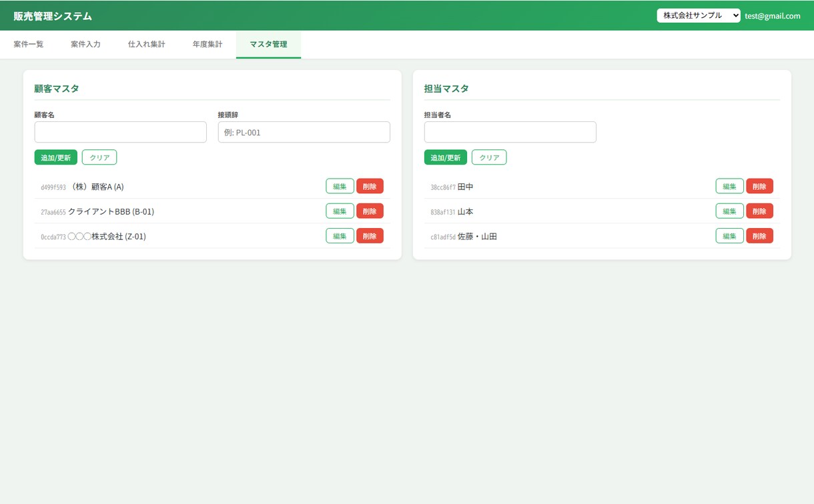Select the 年度集計 tab
Viewport: 814px width, 504px height.
pyautogui.click(x=208, y=45)
